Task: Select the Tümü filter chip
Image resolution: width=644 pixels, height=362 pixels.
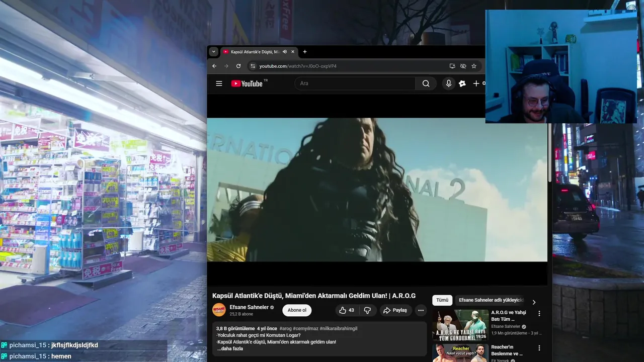Action: pyautogui.click(x=442, y=300)
